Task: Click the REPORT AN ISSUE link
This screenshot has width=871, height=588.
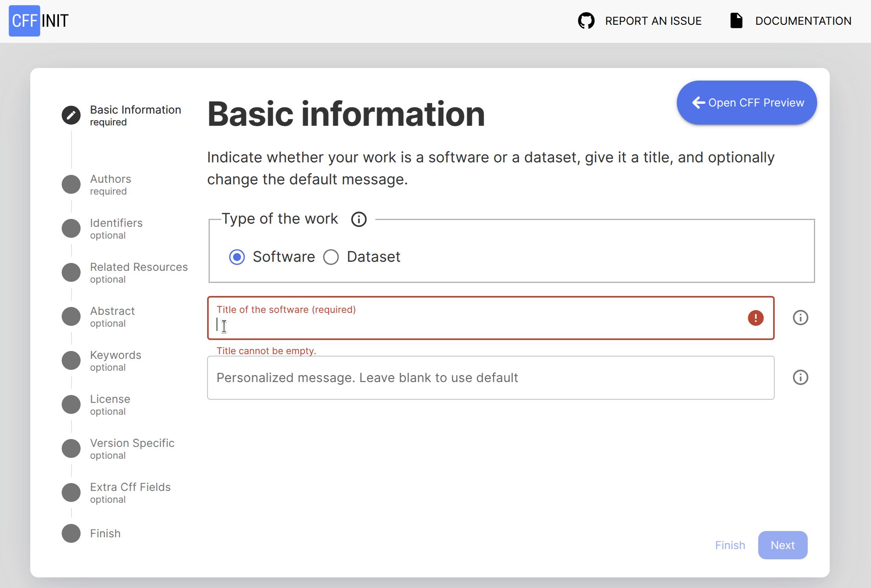Action: 653,21
